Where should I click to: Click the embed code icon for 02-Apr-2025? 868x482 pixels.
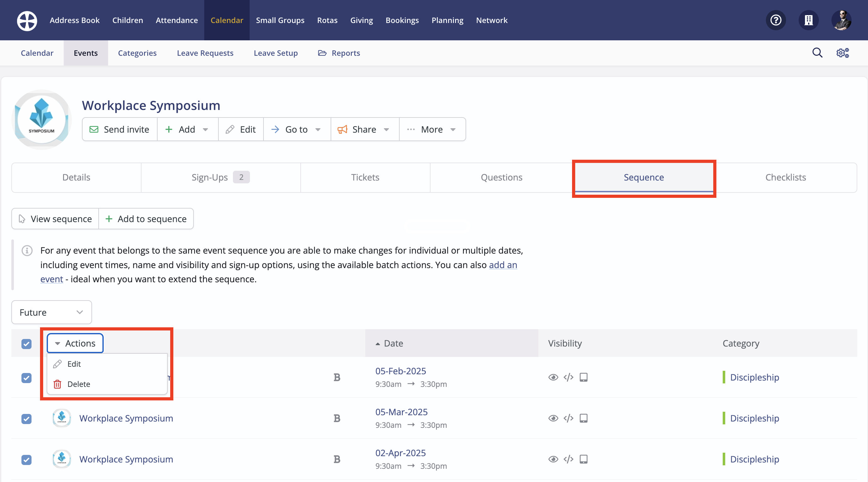(x=568, y=459)
